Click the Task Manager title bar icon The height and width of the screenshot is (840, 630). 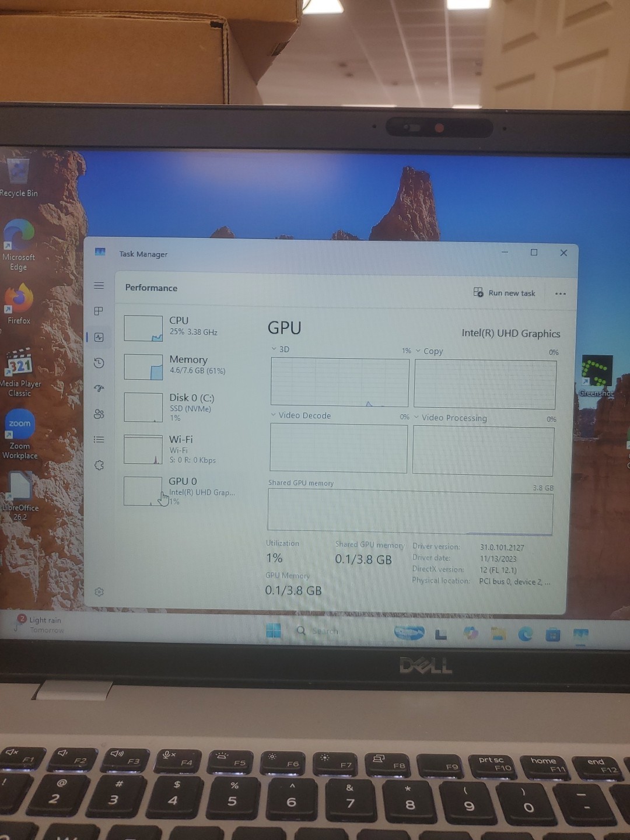tap(100, 252)
